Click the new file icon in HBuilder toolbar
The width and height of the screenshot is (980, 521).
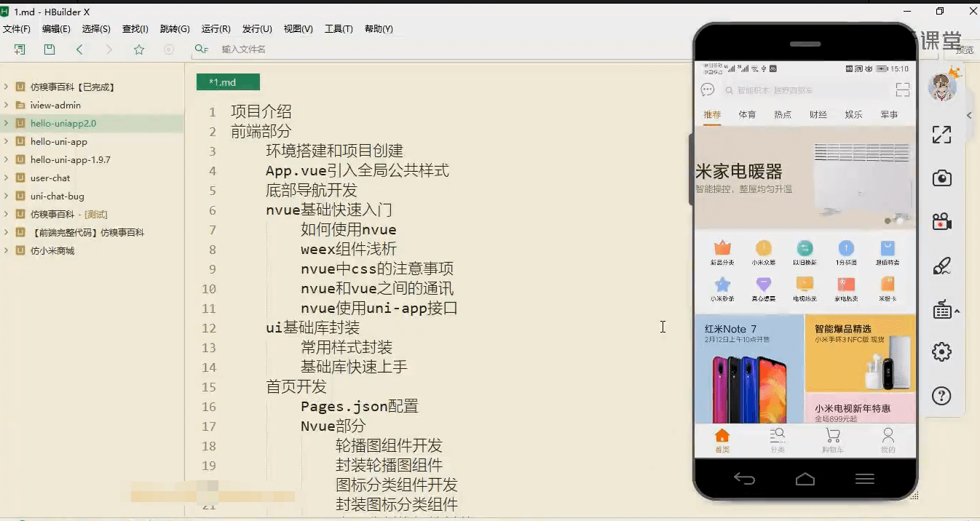[x=20, y=49]
